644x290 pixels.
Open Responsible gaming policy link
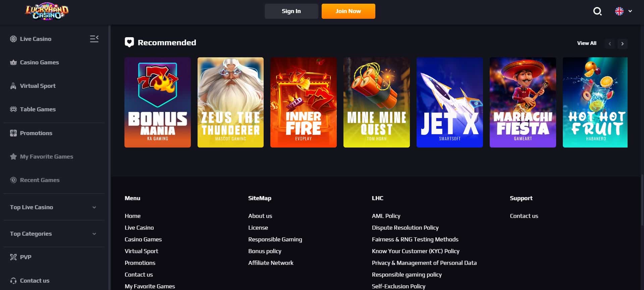click(x=407, y=275)
